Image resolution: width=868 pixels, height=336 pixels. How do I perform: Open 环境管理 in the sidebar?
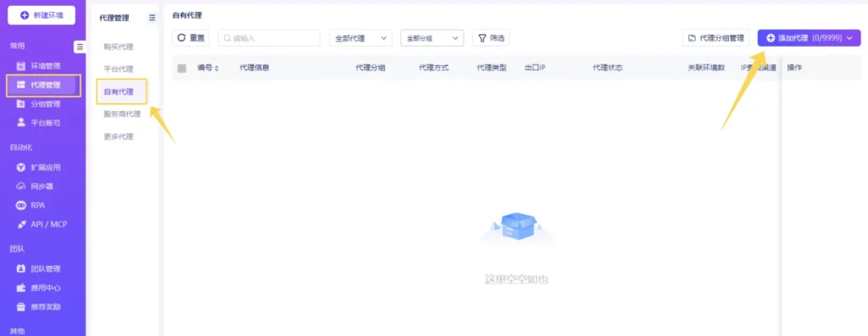pyautogui.click(x=46, y=66)
